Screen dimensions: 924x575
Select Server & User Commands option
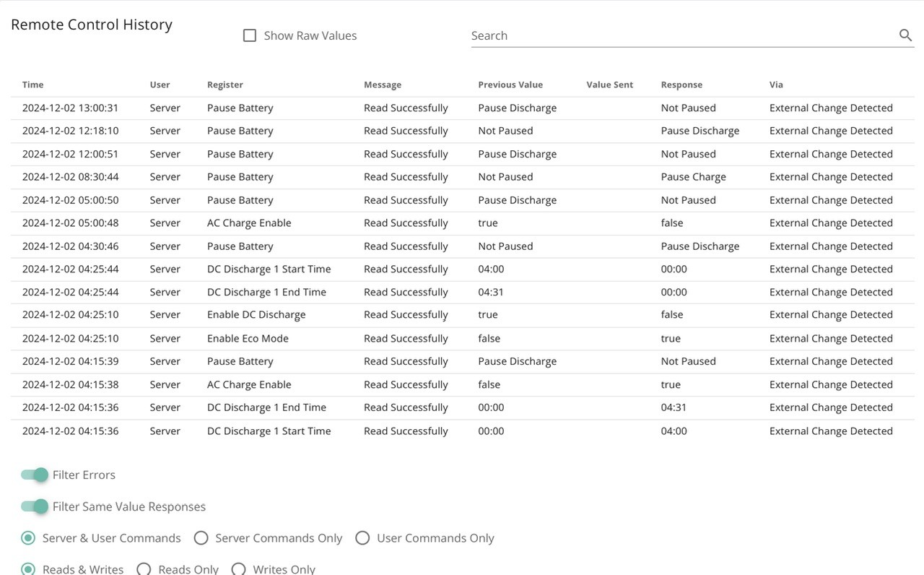[28, 538]
